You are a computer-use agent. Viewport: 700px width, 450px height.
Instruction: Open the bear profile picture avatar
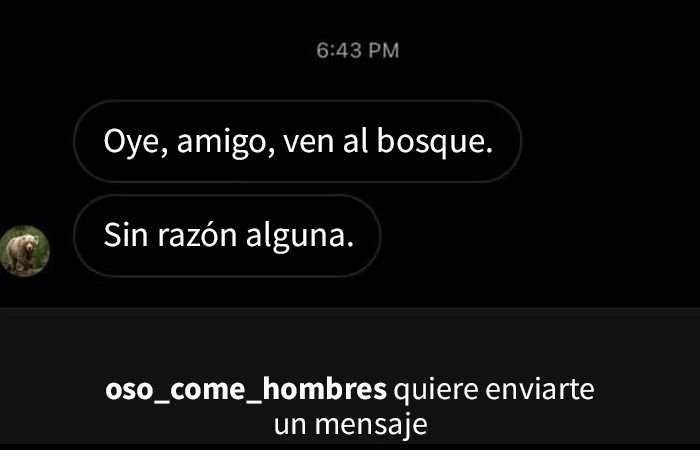(x=24, y=251)
